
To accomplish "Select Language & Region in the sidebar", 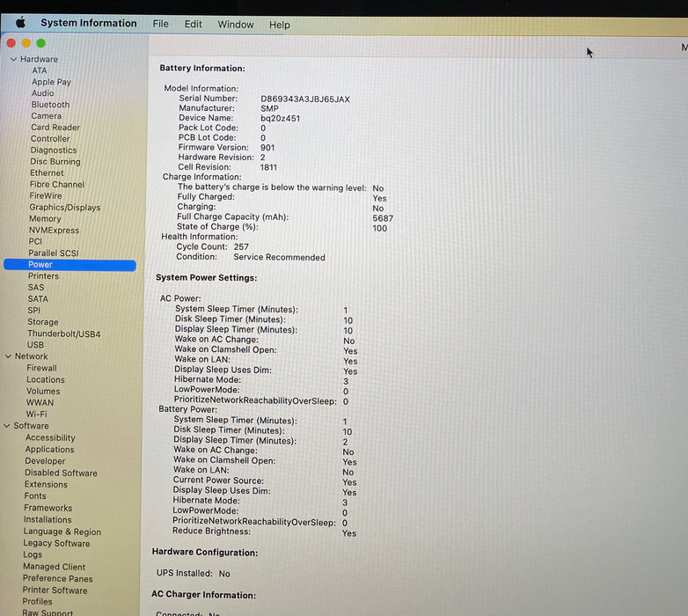I will [x=62, y=532].
